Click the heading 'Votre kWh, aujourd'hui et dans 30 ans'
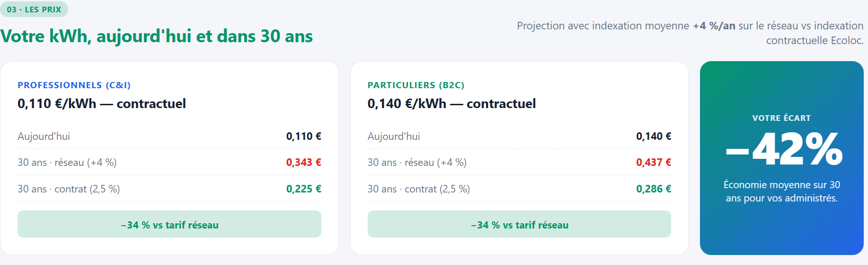This screenshot has width=868, height=265. 157,37
